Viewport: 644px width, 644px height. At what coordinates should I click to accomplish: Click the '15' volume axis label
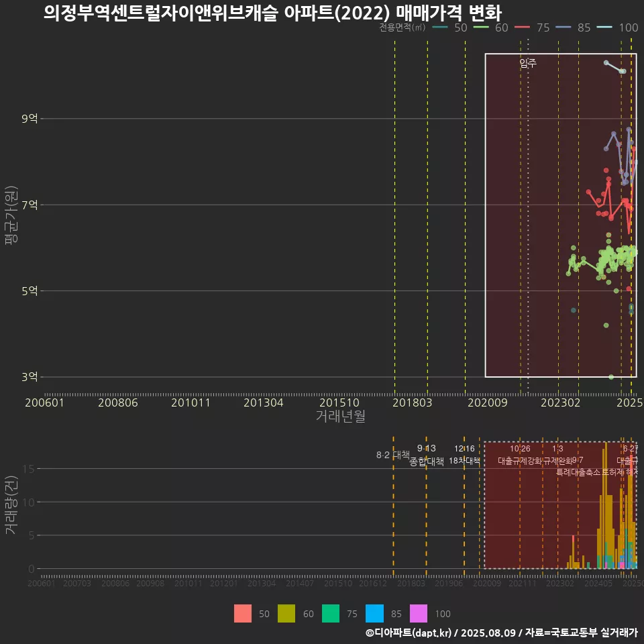28,469
